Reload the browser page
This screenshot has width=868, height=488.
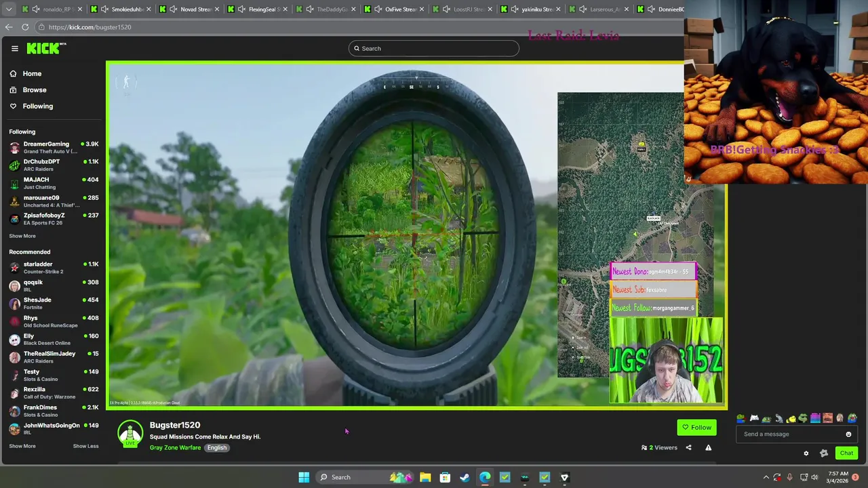[25, 27]
